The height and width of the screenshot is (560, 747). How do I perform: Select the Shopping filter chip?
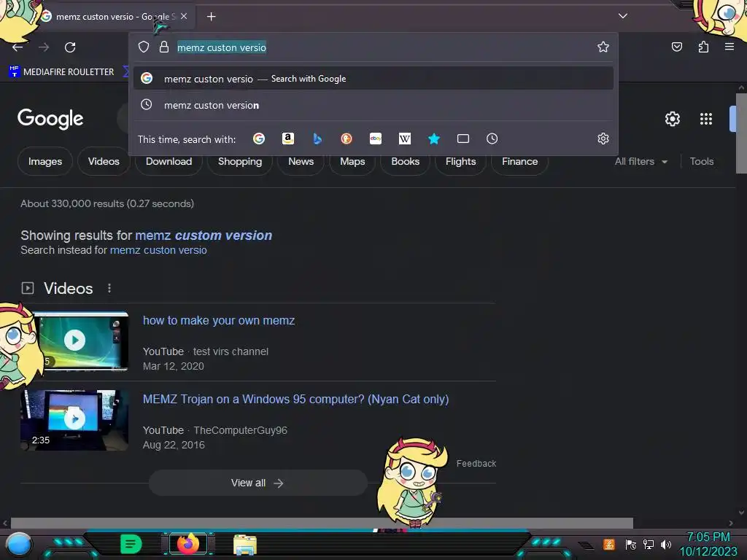tap(239, 161)
